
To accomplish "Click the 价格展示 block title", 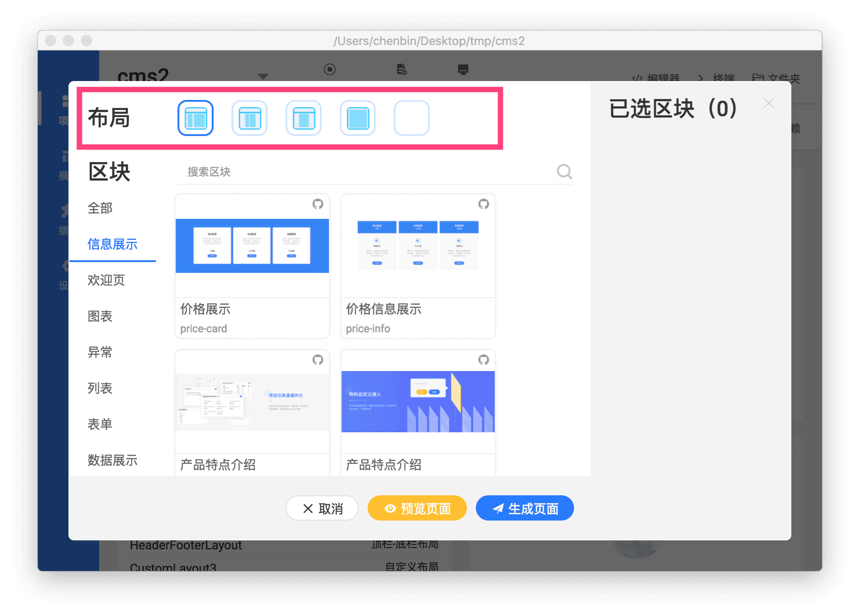I will pos(205,309).
